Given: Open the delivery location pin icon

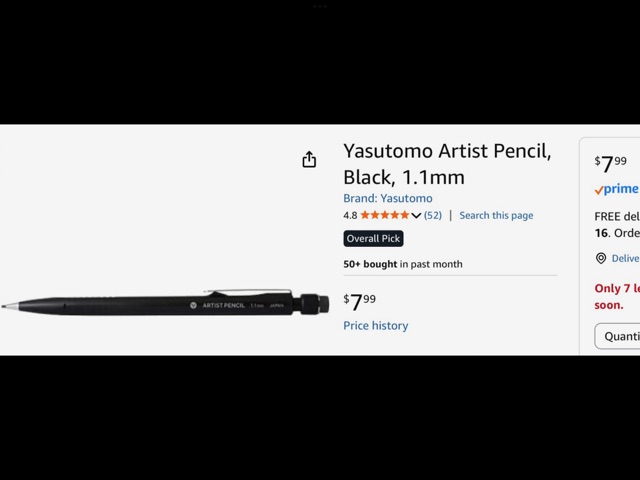Looking at the screenshot, I should 601,258.
